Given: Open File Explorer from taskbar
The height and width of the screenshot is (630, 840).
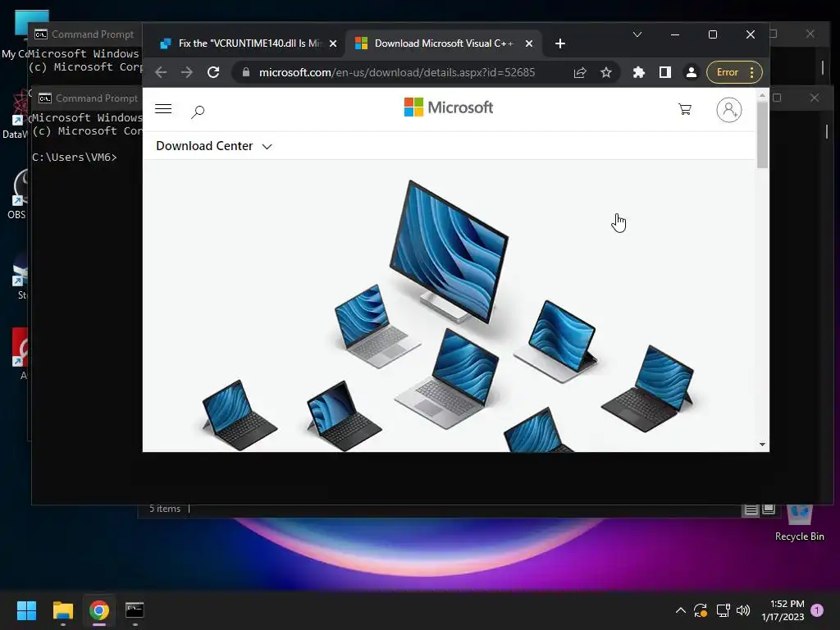Looking at the screenshot, I should pos(62,610).
